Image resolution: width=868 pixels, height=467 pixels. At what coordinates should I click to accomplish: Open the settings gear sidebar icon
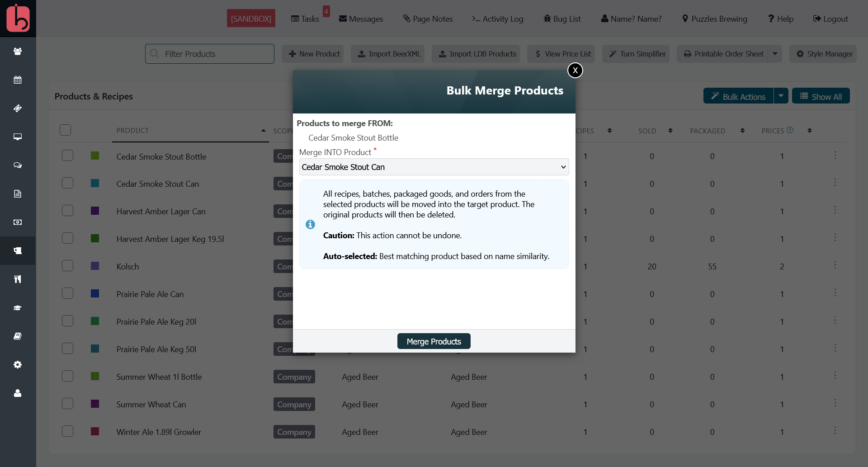[x=18, y=364]
